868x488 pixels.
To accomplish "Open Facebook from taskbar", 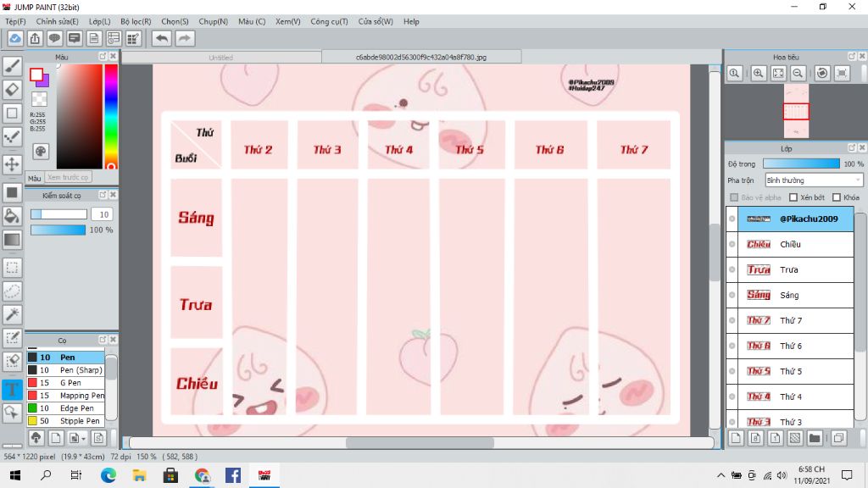I will pos(232,475).
